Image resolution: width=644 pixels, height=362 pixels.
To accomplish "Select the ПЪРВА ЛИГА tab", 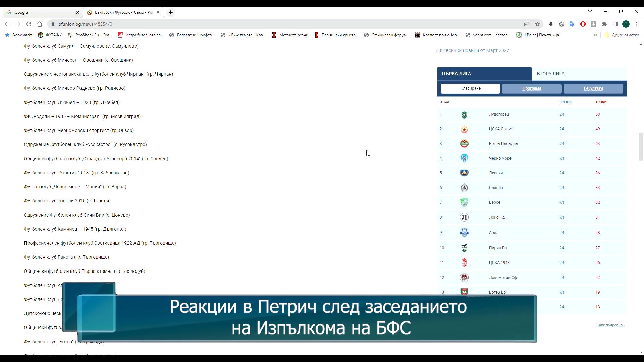I will 457,74.
